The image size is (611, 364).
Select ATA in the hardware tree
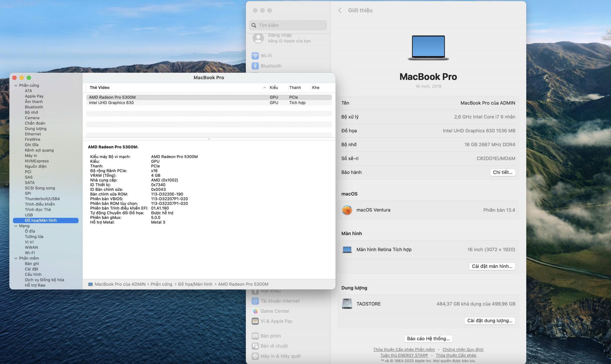(28, 91)
